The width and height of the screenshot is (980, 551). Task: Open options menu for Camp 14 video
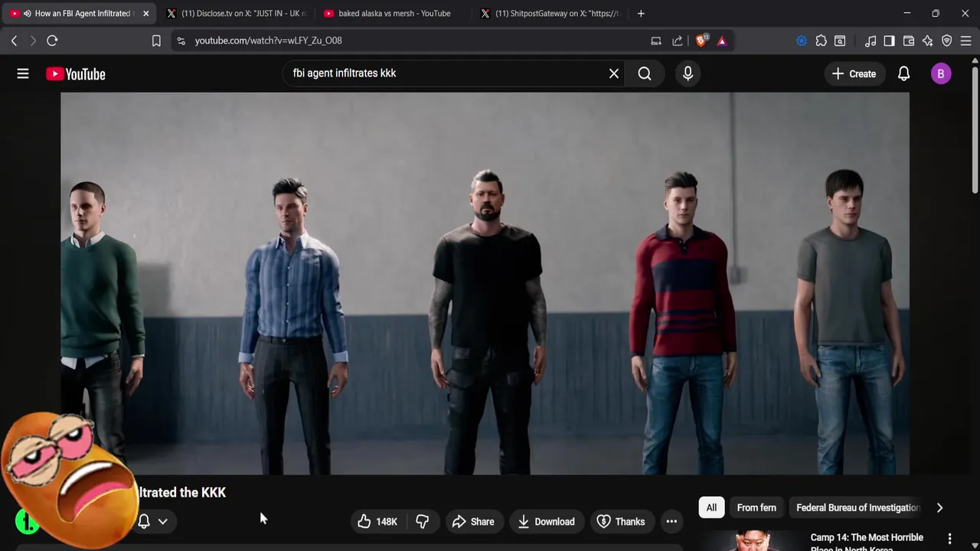949,539
